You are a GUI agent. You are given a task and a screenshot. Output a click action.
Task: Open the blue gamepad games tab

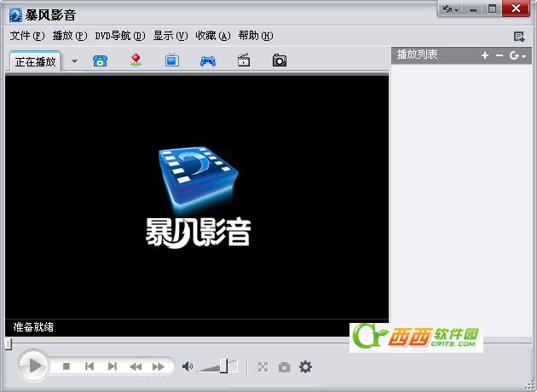(207, 61)
